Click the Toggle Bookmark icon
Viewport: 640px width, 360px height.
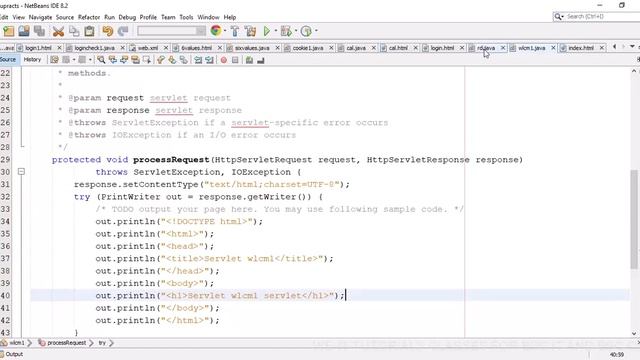[184, 60]
